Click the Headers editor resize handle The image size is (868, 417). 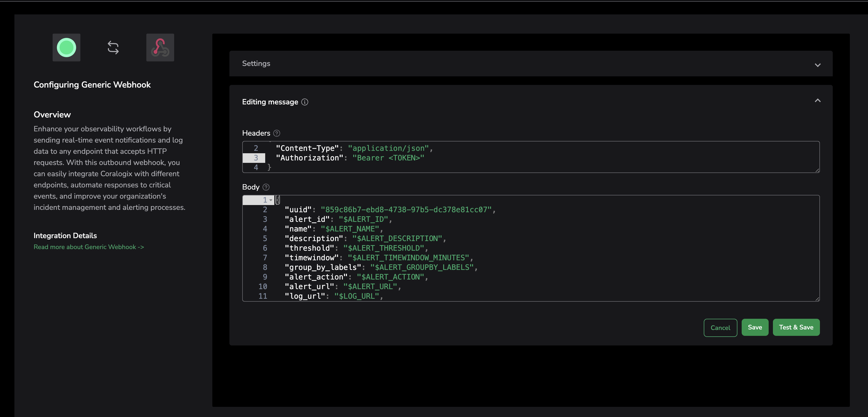(817, 170)
